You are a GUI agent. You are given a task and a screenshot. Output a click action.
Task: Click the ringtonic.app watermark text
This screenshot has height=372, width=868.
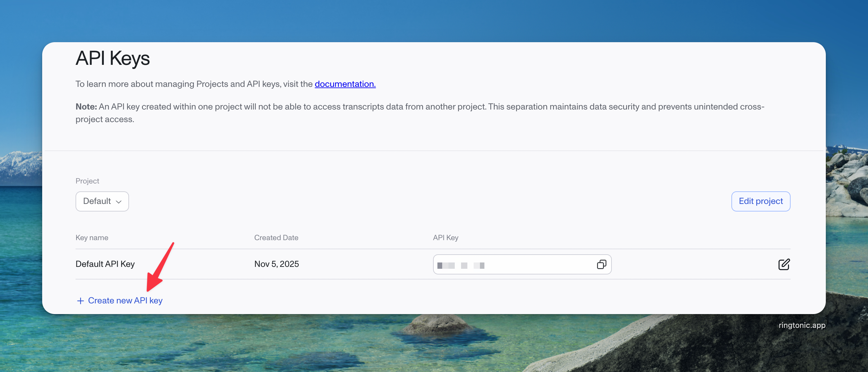point(802,325)
